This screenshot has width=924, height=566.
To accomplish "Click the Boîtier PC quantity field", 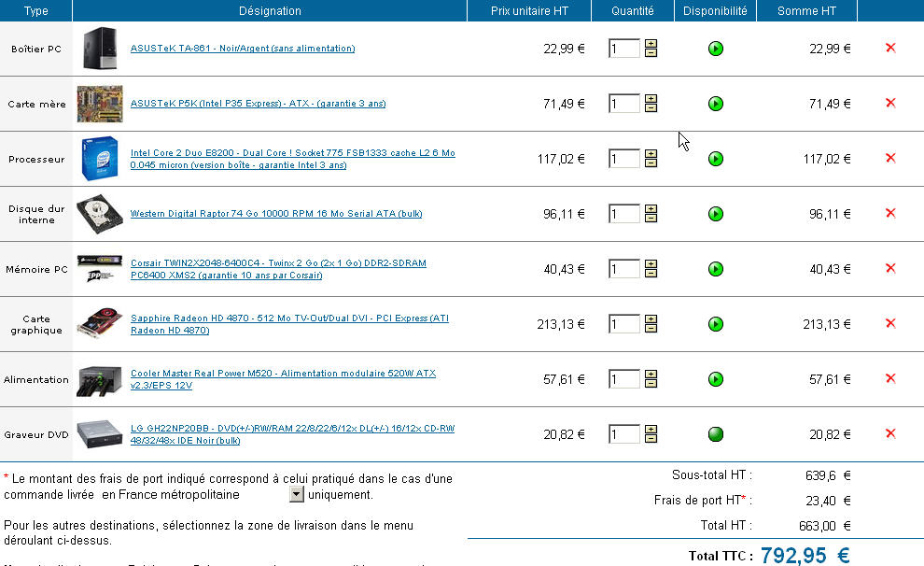I will (x=624, y=49).
